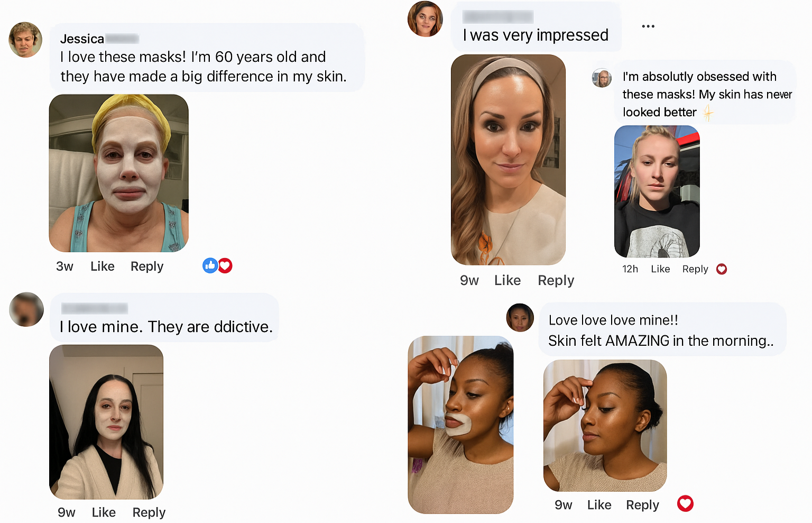This screenshot has width=812, height=523.
Task: Open the blonde woman's selfie photo
Action: (657, 191)
